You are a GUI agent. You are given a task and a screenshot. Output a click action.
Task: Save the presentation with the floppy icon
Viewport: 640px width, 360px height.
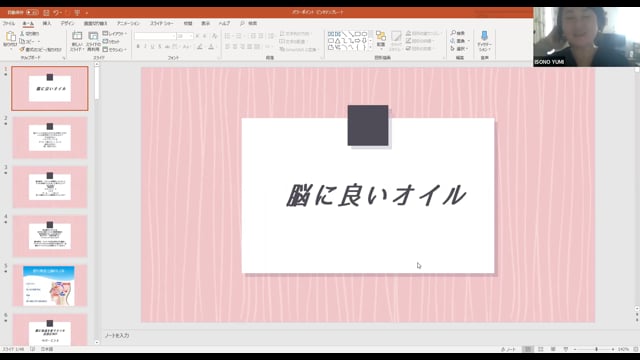point(46,13)
